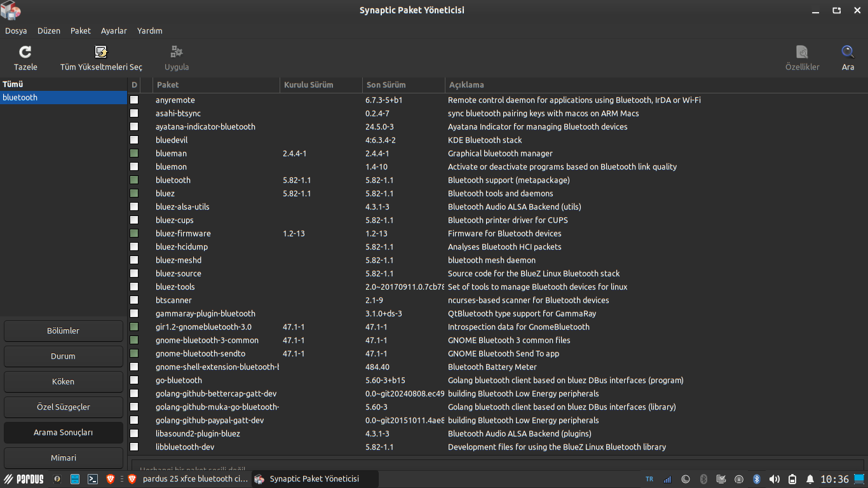Open the Paket menu

pyautogui.click(x=81, y=30)
